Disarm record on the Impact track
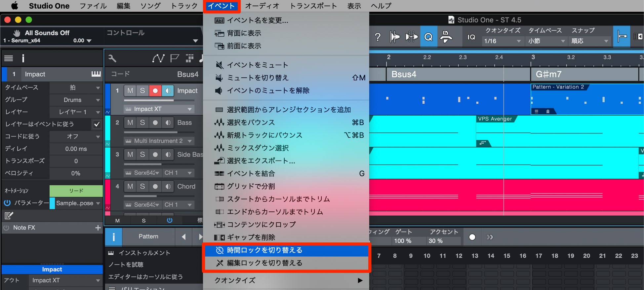The height and width of the screenshot is (290, 644). point(155,91)
